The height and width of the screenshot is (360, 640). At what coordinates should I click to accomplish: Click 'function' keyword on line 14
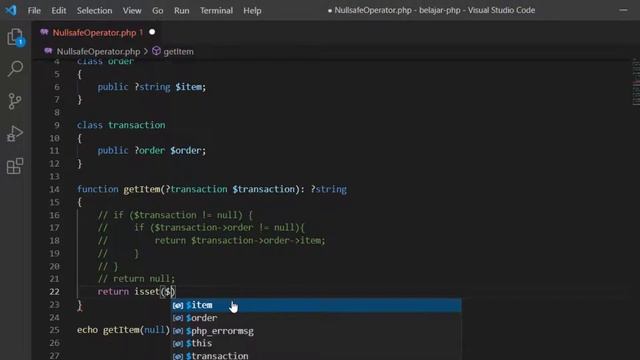pyautogui.click(x=98, y=189)
